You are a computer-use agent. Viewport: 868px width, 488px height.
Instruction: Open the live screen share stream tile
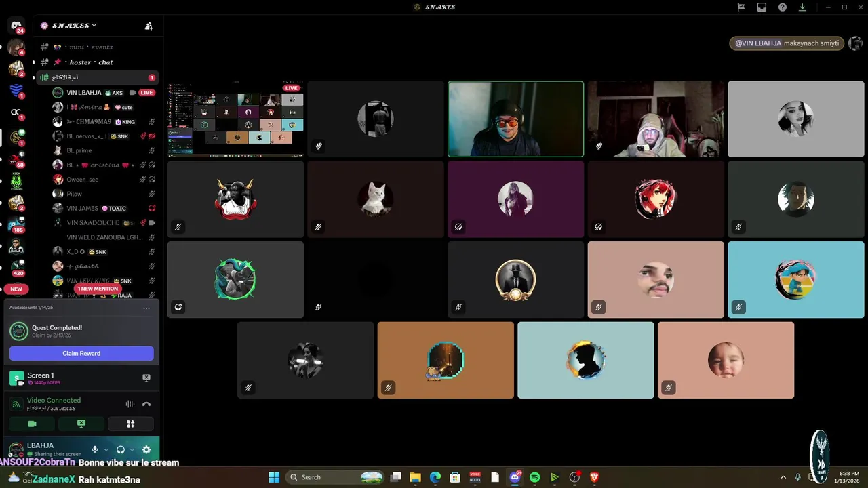click(235, 119)
